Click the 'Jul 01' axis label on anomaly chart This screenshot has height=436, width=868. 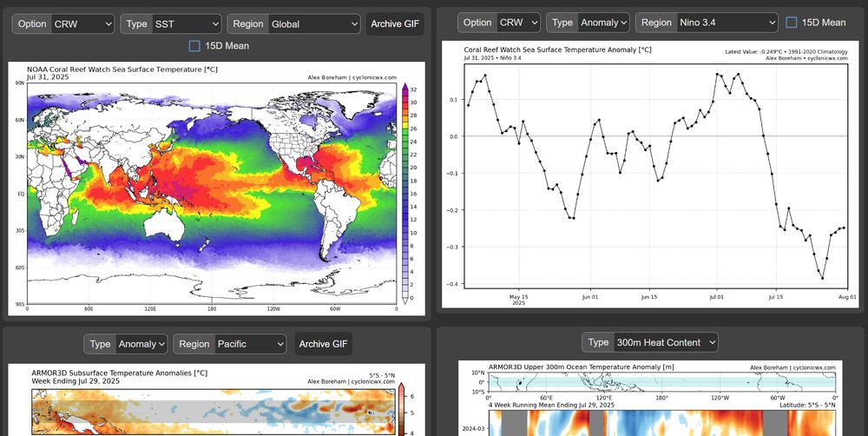tap(716, 297)
